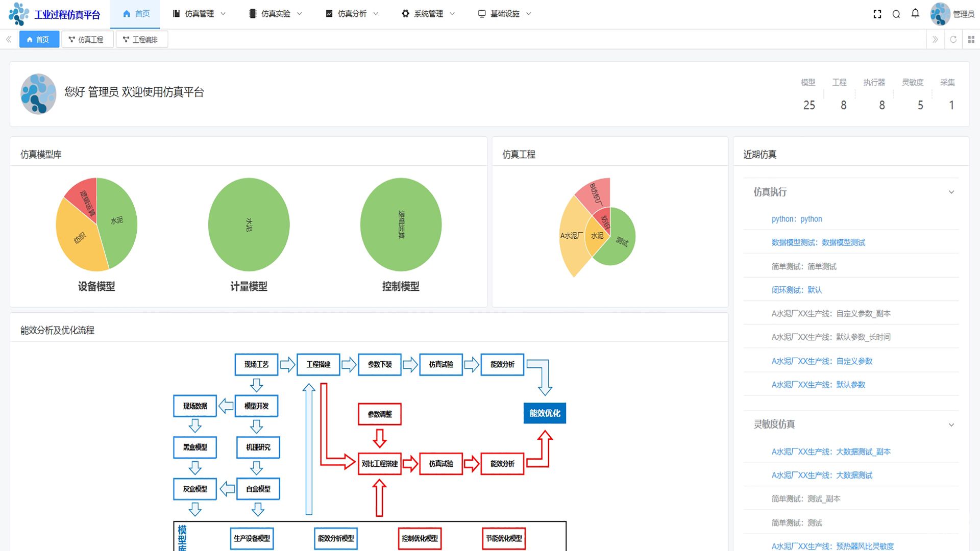Click the platform logo icon
Image resolution: width=980 pixels, height=551 pixels.
19,14
